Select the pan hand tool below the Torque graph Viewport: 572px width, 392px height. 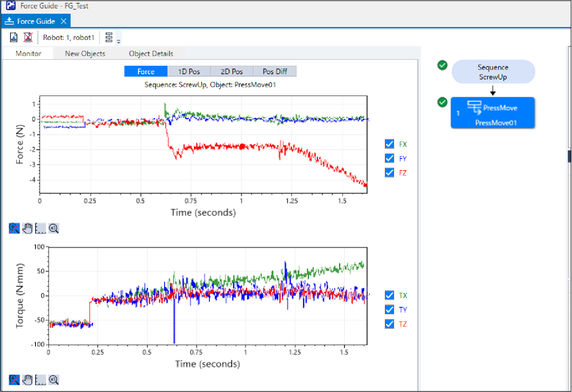27,379
